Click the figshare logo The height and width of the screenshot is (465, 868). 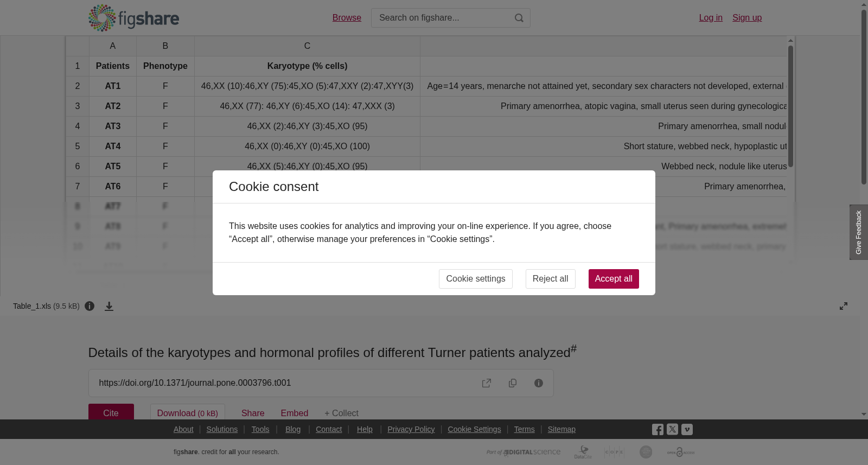(133, 18)
